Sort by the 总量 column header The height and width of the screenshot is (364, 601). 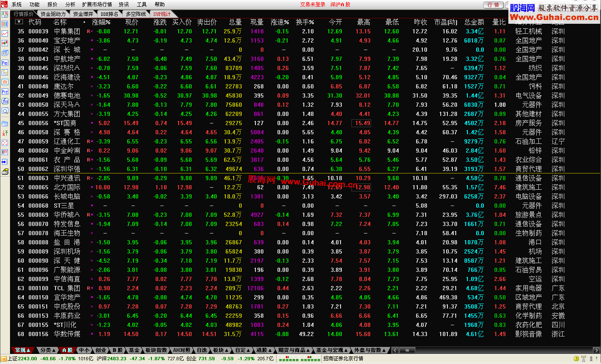point(235,22)
